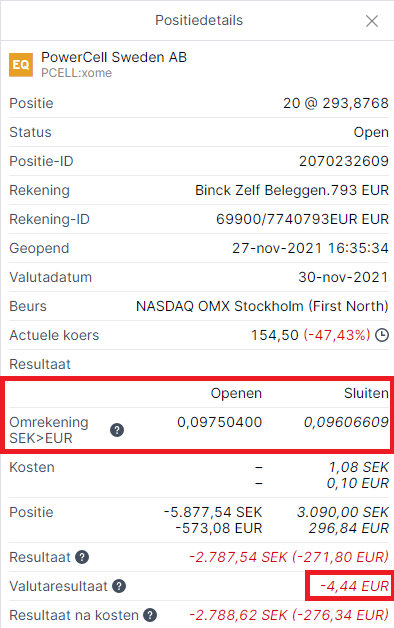Click the orange EQ instrument icon
Viewport: 394px width, 628px height.
click(x=21, y=64)
